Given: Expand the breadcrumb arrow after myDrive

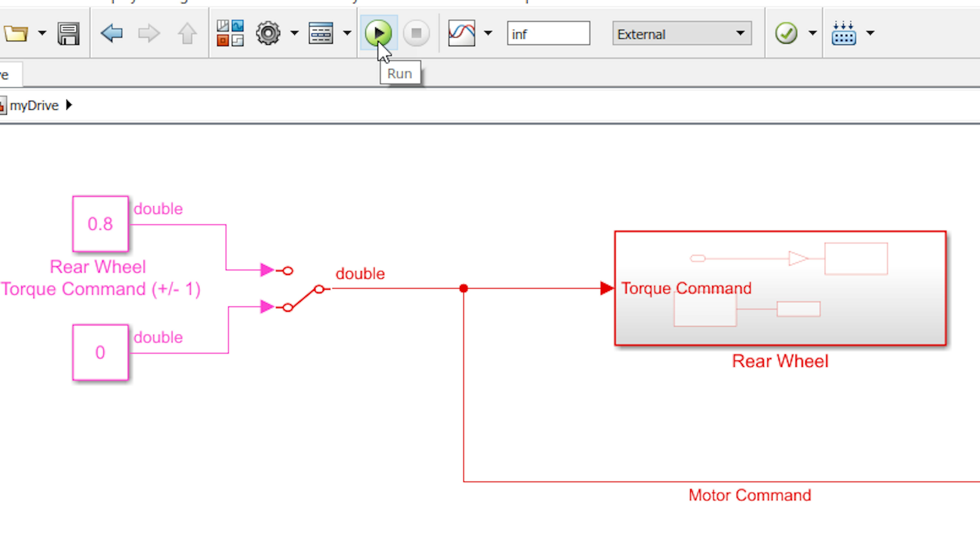Looking at the screenshot, I should [69, 105].
